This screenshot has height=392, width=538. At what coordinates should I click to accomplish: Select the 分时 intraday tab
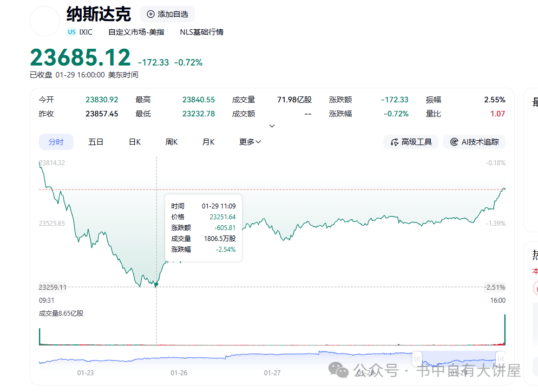(x=56, y=141)
